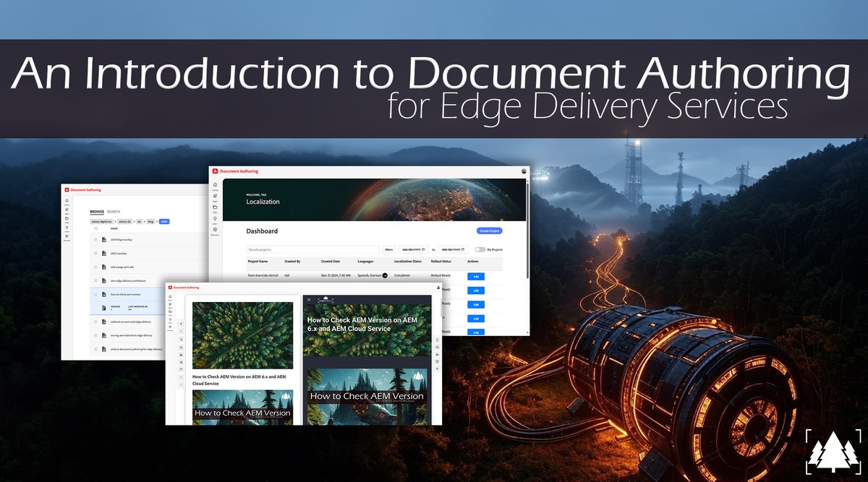Click the calendar icon on the MM/DD/YYYY field
The width and height of the screenshot is (868, 482).
point(423,249)
